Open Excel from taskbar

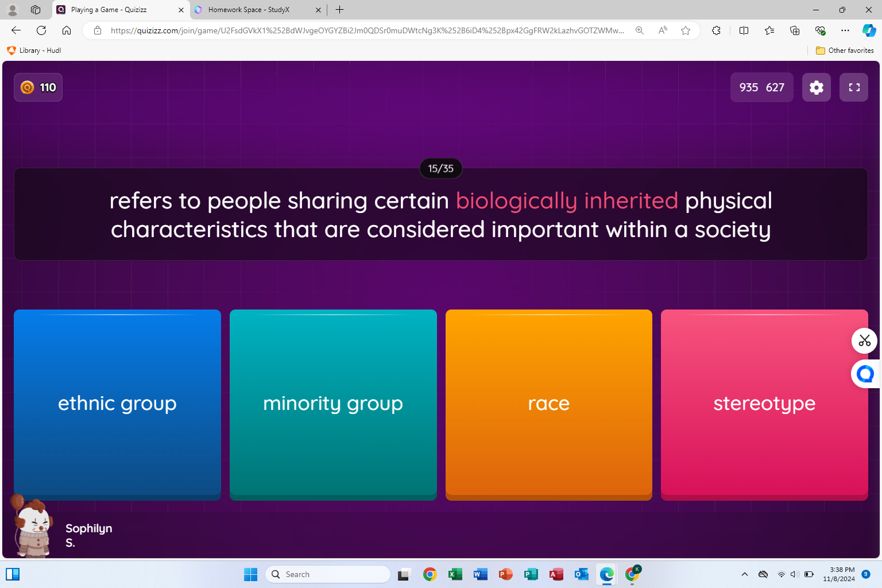click(455, 574)
